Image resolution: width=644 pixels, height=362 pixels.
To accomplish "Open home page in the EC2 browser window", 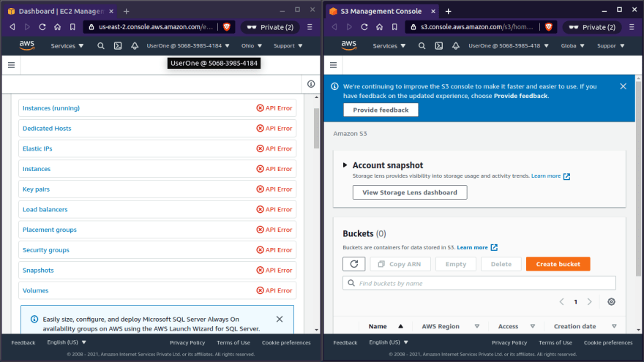I will pyautogui.click(x=58, y=27).
